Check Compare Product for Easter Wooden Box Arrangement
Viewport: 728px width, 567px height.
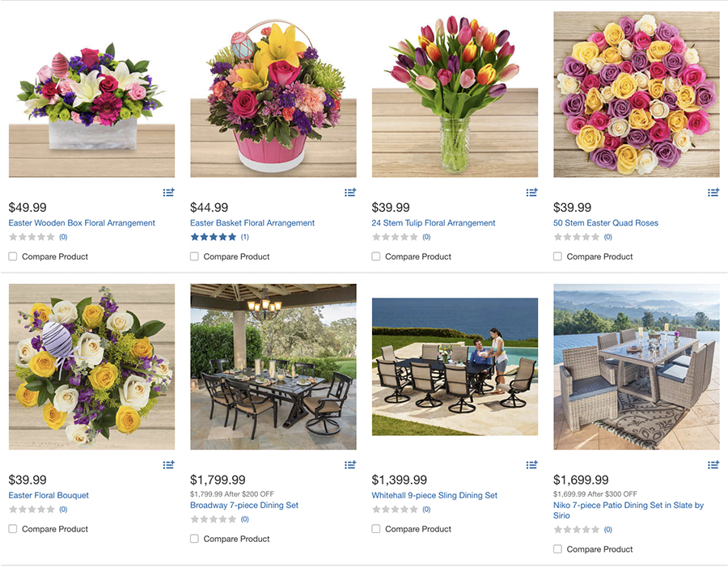point(13,256)
